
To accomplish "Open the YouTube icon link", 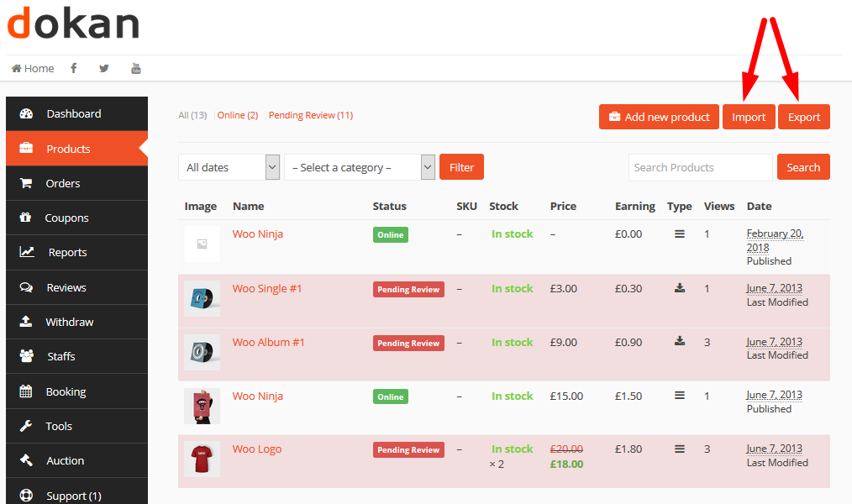I will pos(136,68).
